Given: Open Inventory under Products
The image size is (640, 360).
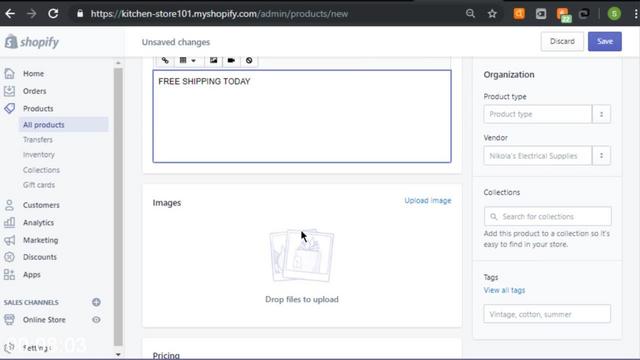Looking at the screenshot, I should tap(39, 155).
